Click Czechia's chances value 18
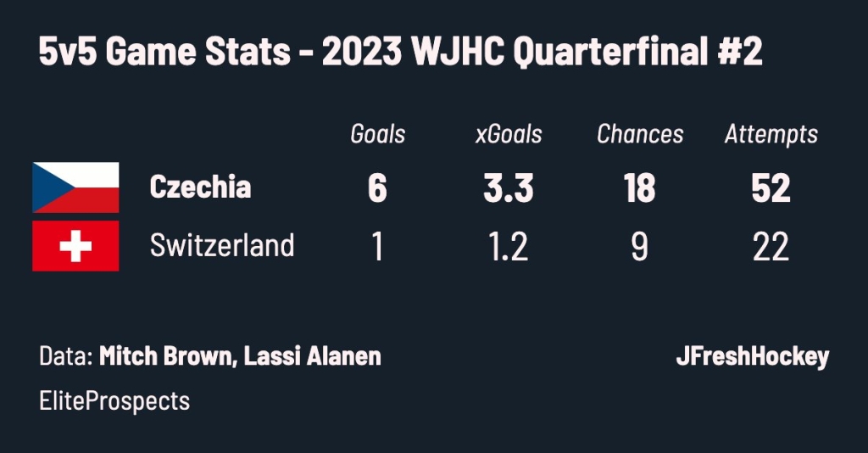Image resolution: width=868 pixels, height=453 pixels. tap(640, 188)
